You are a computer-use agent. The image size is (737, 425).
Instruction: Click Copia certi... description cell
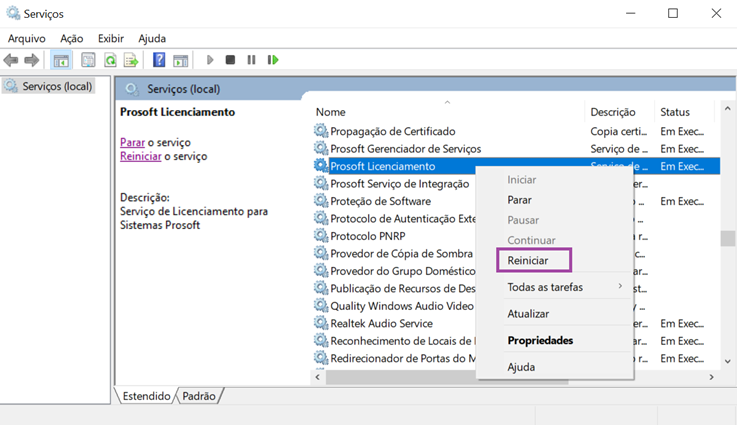(619, 131)
